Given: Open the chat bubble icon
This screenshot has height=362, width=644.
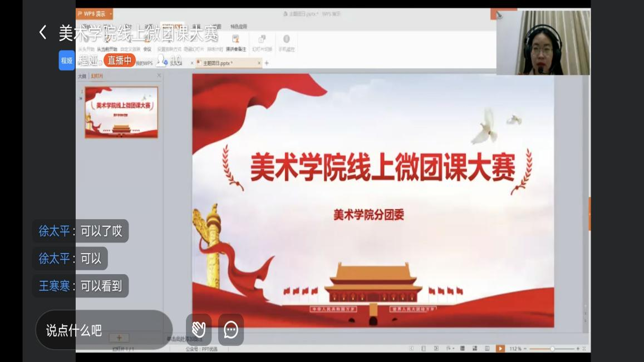Looking at the screenshot, I should coord(231,330).
